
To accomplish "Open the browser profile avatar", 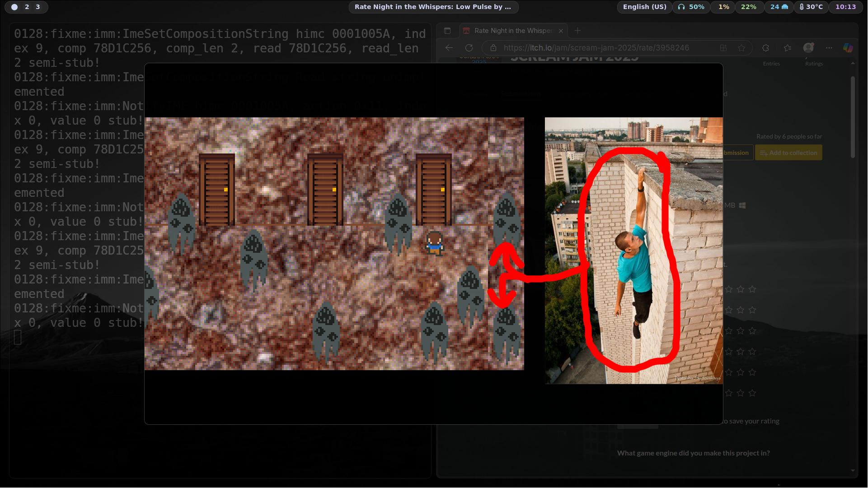I will [808, 48].
